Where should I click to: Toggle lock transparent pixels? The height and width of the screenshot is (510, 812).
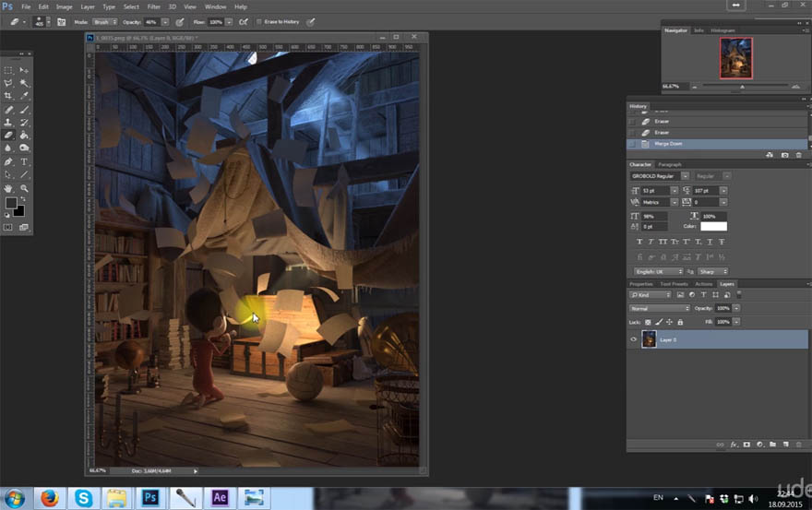point(648,322)
